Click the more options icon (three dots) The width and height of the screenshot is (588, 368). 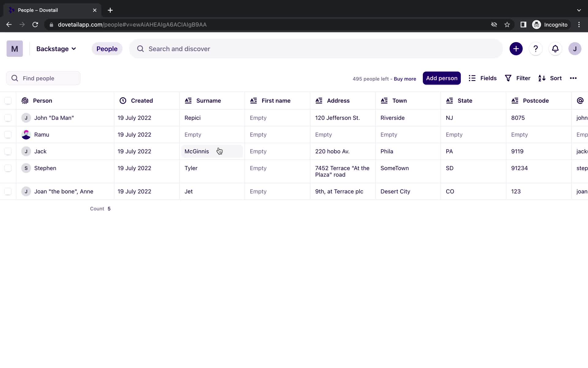pyautogui.click(x=573, y=78)
